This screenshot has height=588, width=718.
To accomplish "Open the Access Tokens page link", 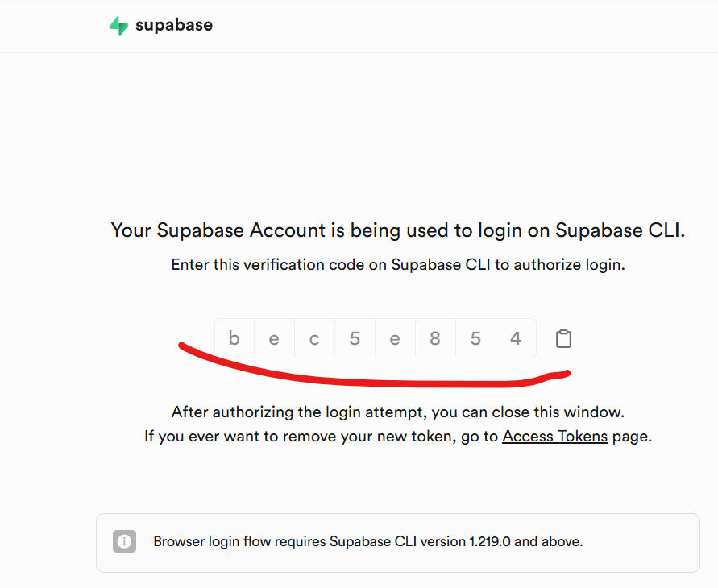I will coord(554,437).
